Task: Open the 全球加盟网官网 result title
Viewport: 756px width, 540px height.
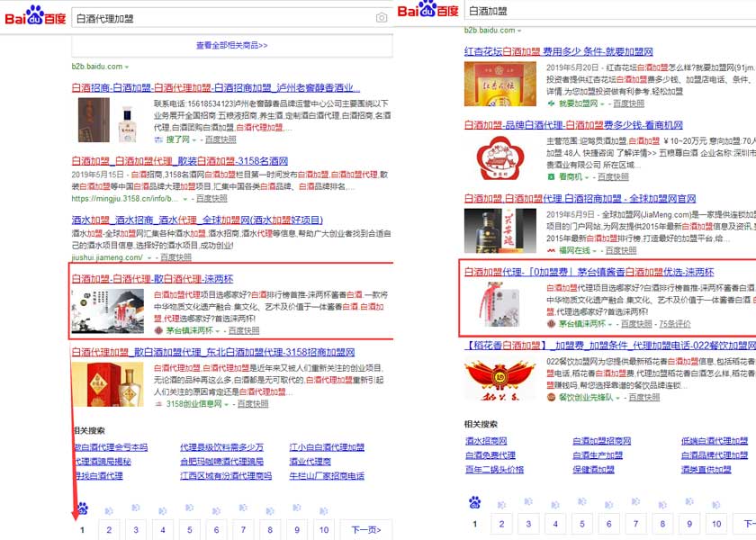Action: (580, 199)
